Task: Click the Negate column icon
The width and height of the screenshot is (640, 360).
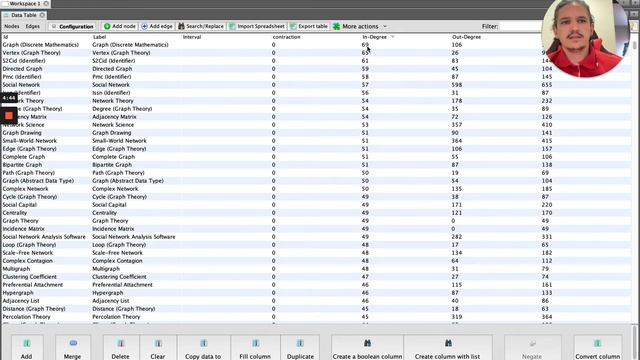Action: (x=532, y=344)
